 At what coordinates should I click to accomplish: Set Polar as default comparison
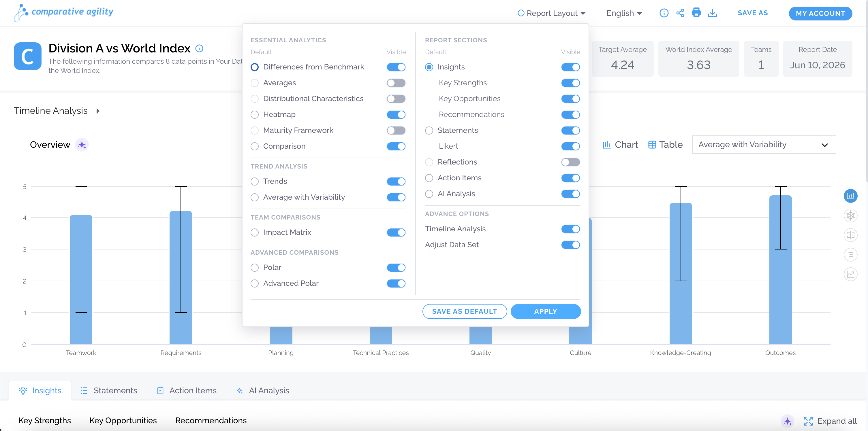(255, 267)
